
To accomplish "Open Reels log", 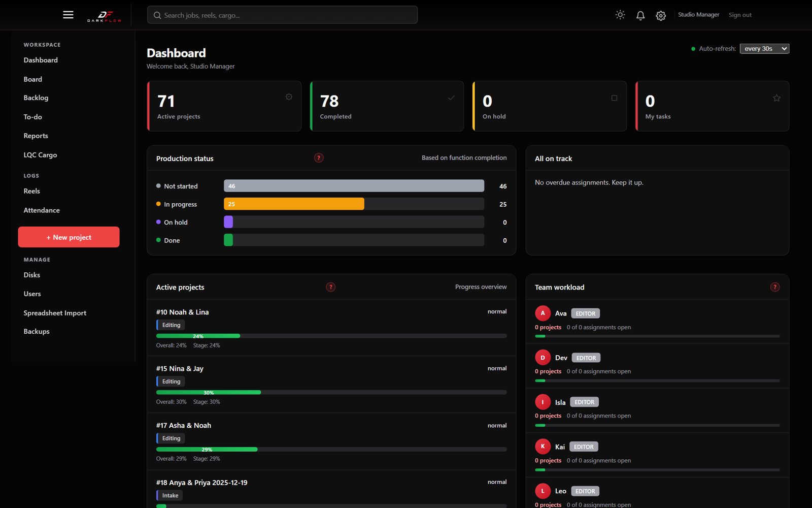I will pyautogui.click(x=32, y=191).
